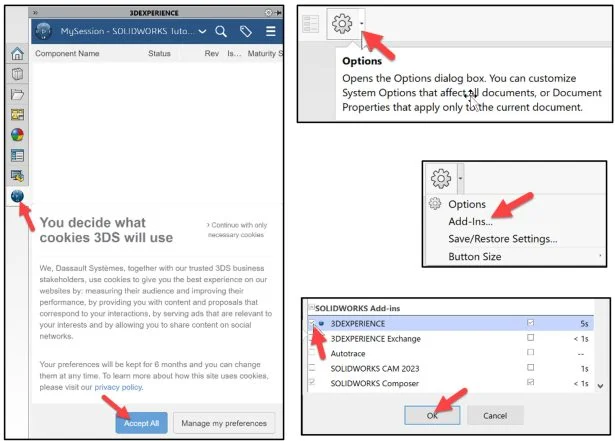
Task: Toggle the Autotrace start-up checkbox
Action: point(531,352)
